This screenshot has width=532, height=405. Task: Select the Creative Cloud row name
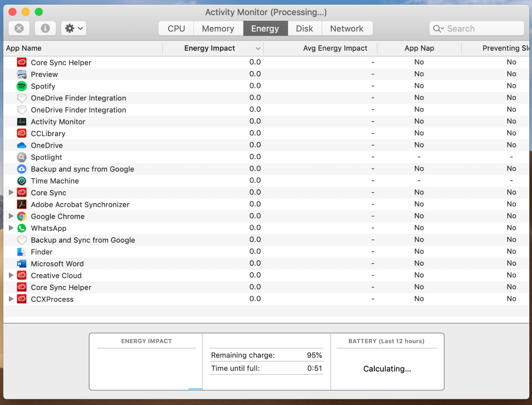pyautogui.click(x=56, y=276)
